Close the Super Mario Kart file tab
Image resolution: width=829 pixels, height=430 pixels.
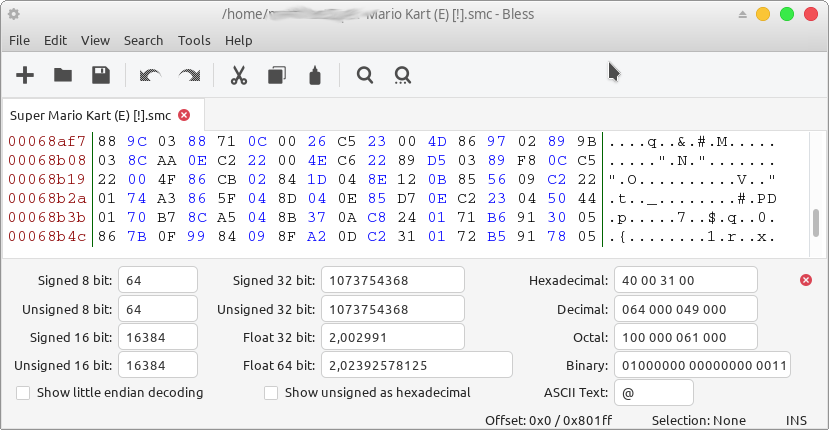[x=184, y=115]
